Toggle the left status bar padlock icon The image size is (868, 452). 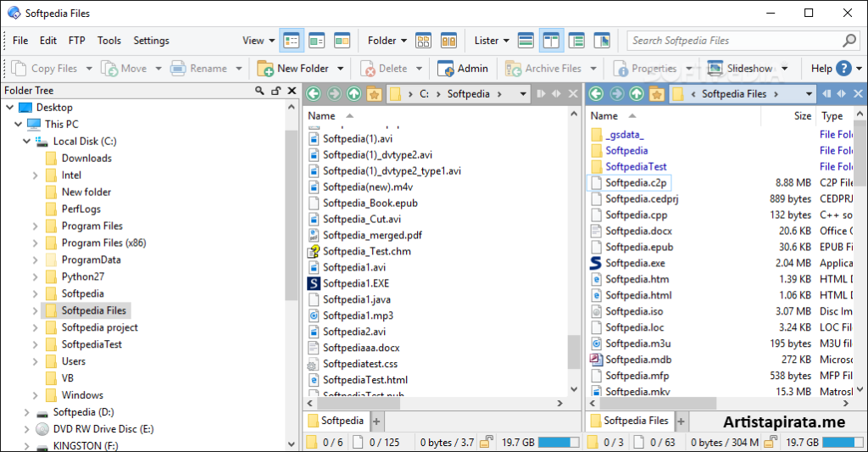tap(487, 442)
